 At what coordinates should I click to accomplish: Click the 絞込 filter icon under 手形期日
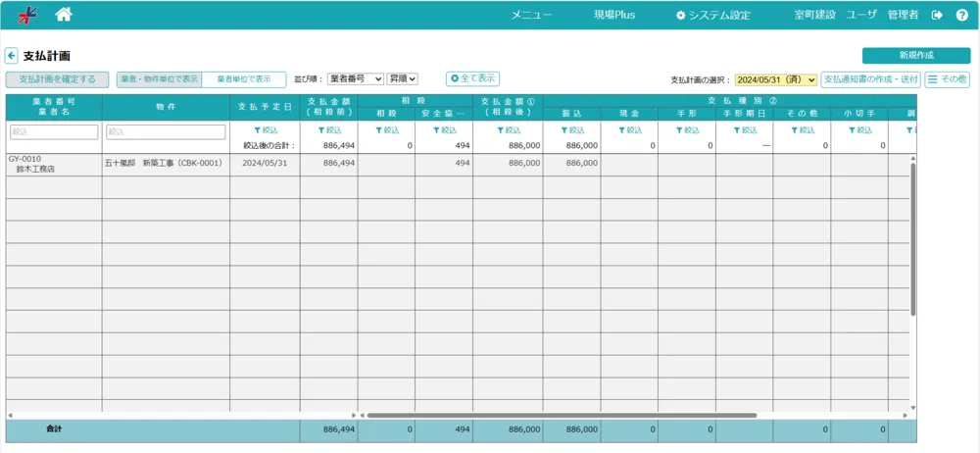click(x=744, y=129)
